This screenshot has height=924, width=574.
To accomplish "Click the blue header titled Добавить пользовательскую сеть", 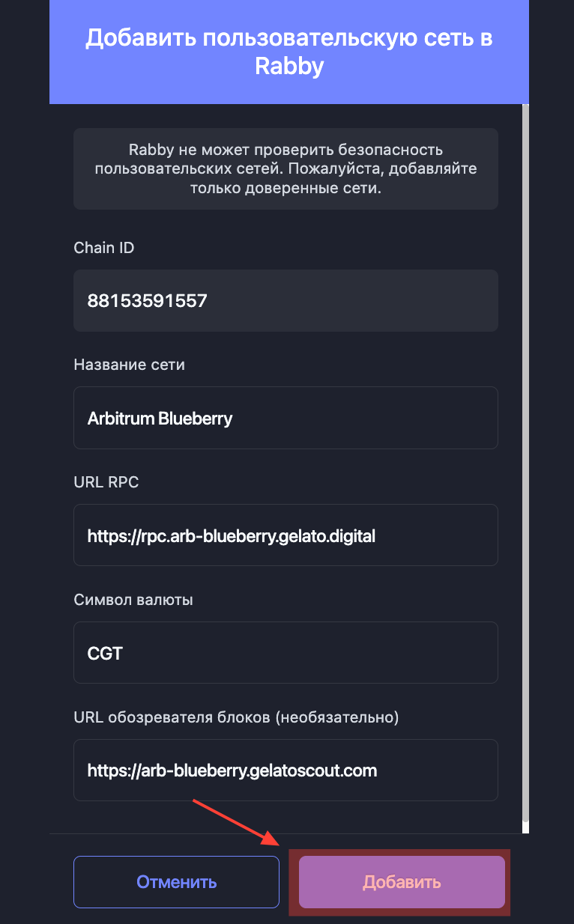I will click(x=289, y=52).
